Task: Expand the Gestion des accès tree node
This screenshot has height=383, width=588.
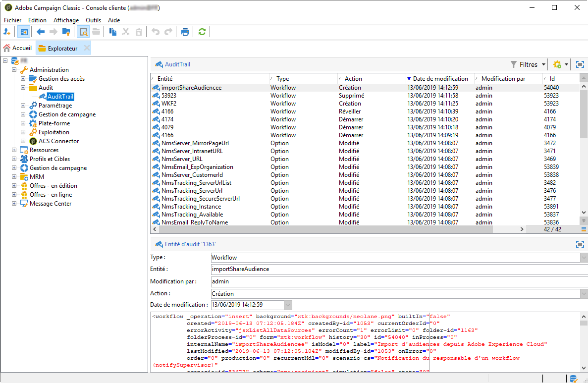Action: click(23, 79)
